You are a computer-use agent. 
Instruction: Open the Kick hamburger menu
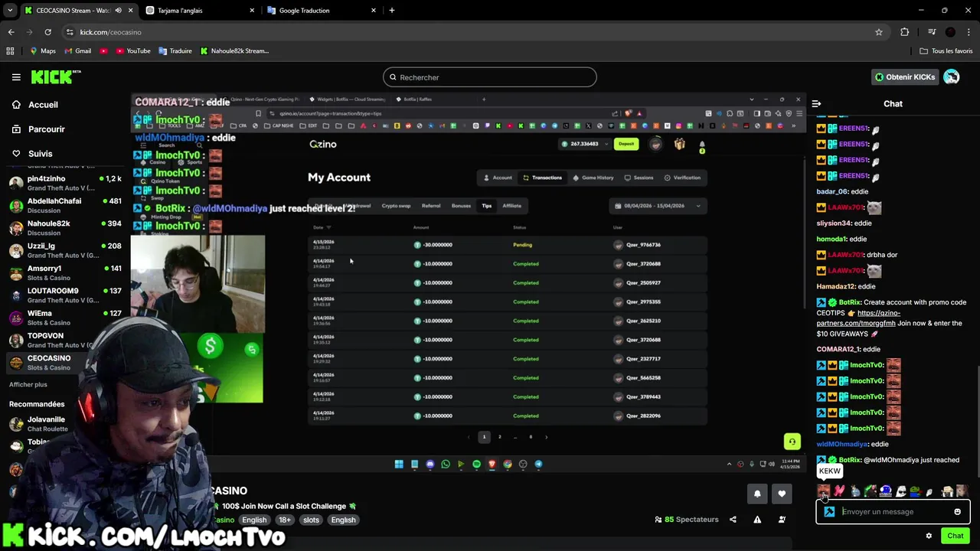tap(16, 77)
